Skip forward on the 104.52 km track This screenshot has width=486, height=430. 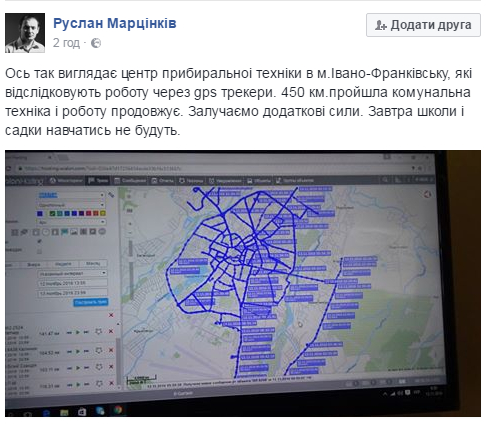pos(86,351)
